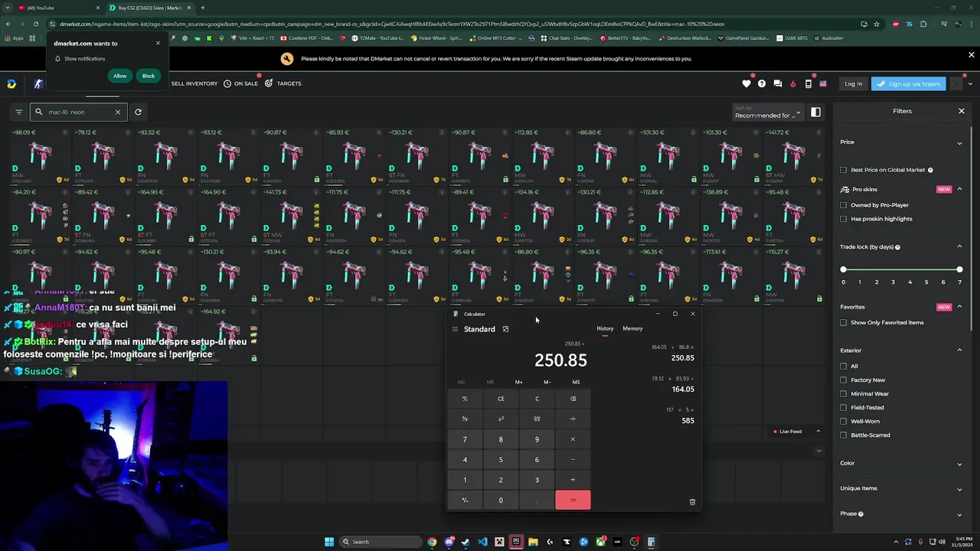The width and height of the screenshot is (980, 551).
Task: Open Visual Studio Code from taskbar
Action: (482, 542)
